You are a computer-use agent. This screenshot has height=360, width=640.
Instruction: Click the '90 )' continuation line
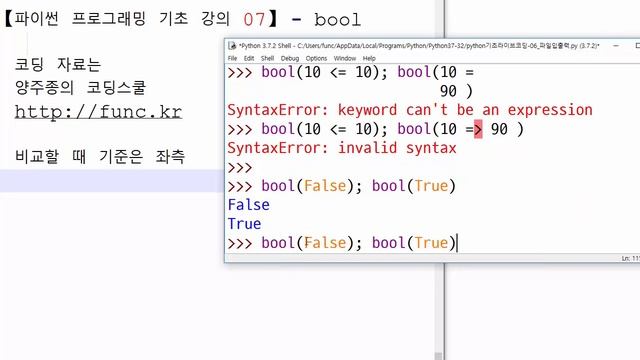pyautogui.click(x=456, y=91)
